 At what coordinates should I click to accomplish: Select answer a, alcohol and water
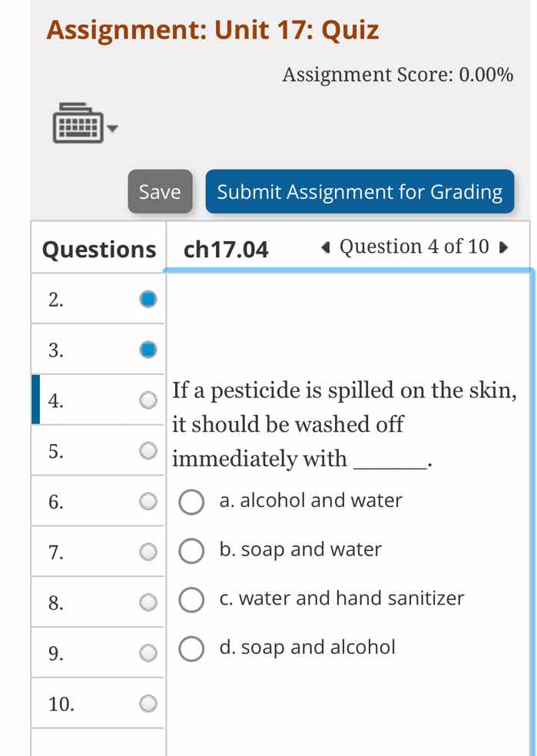pos(191,502)
